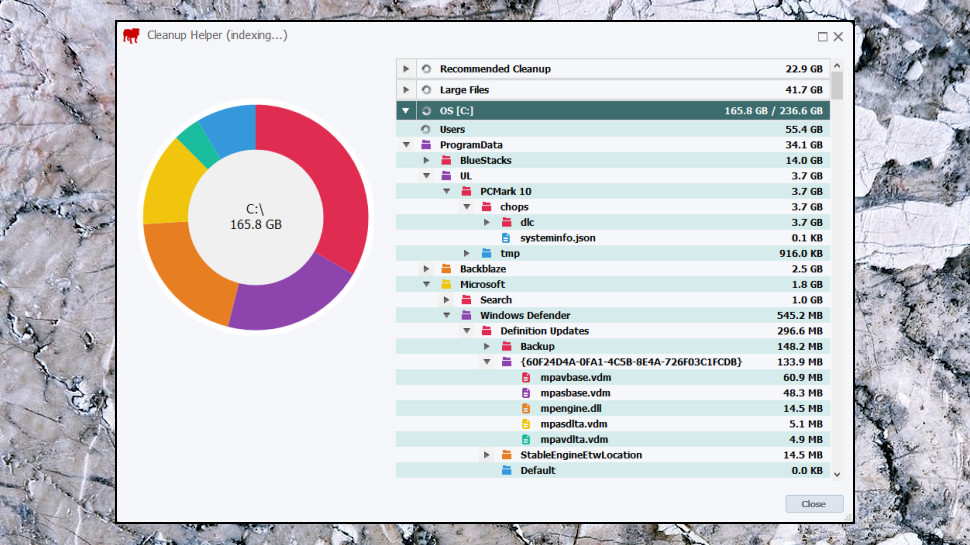Viewport: 970px width, 545px height.
Task: Expand the StableEngineEtwLocation folder
Action: tap(487, 455)
